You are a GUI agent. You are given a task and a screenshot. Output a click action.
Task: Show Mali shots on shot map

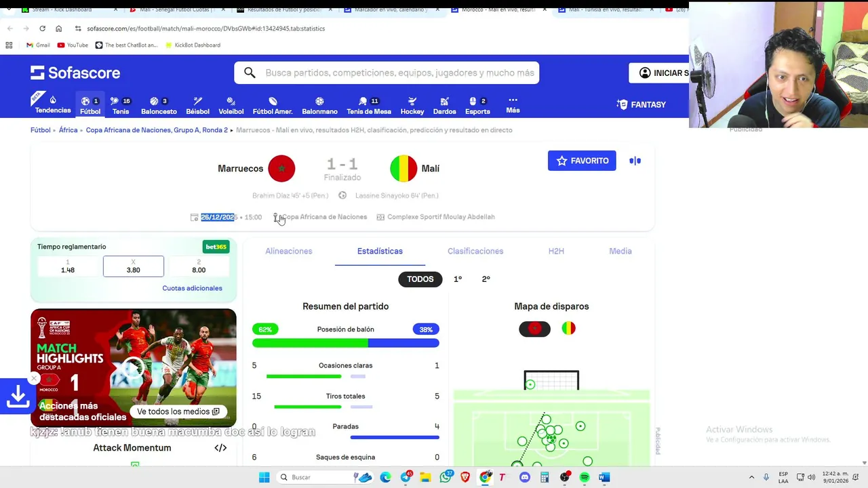point(568,329)
